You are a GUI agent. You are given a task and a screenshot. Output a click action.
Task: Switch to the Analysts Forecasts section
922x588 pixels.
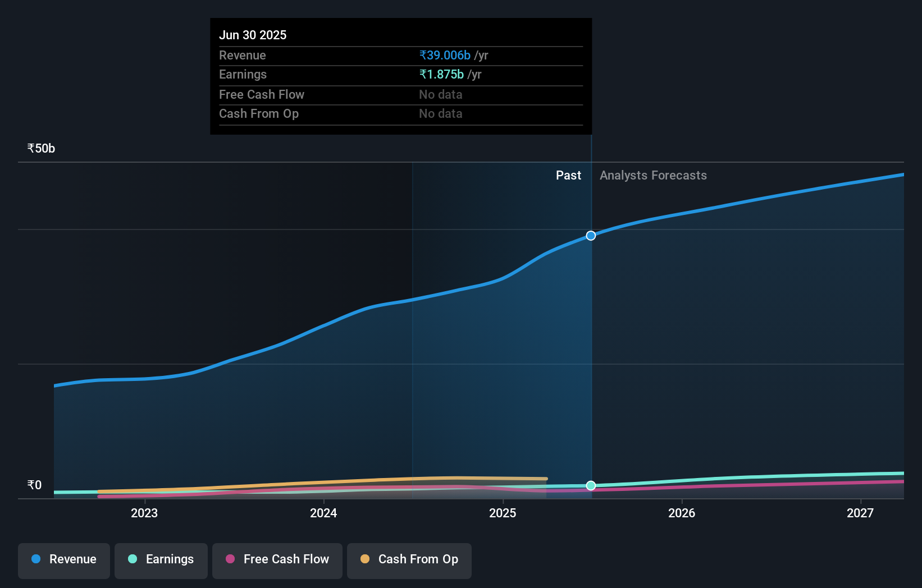tap(653, 175)
